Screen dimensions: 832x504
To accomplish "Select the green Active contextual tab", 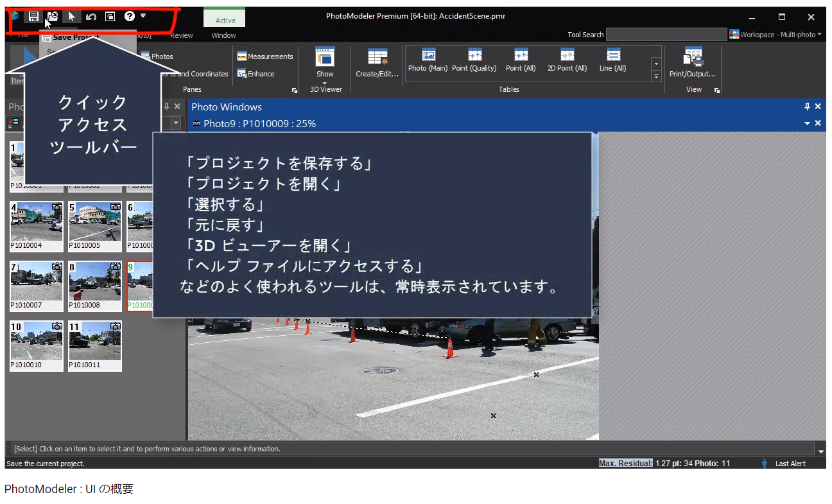I will pos(225,21).
